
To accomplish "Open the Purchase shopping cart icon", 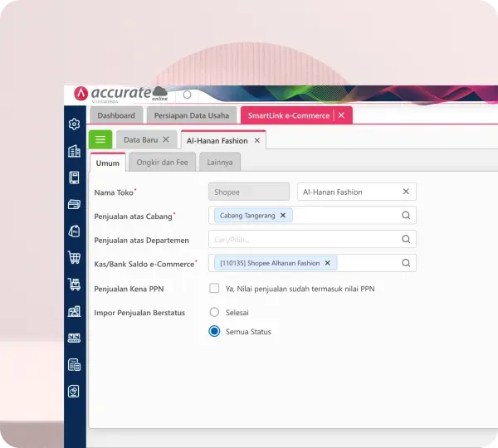I will coord(75,257).
